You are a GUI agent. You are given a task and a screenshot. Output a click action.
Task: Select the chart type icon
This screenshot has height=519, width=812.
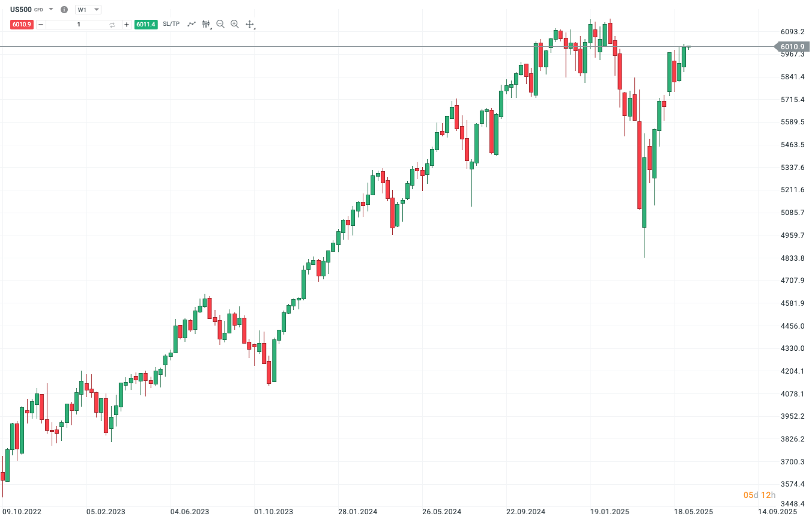point(191,23)
